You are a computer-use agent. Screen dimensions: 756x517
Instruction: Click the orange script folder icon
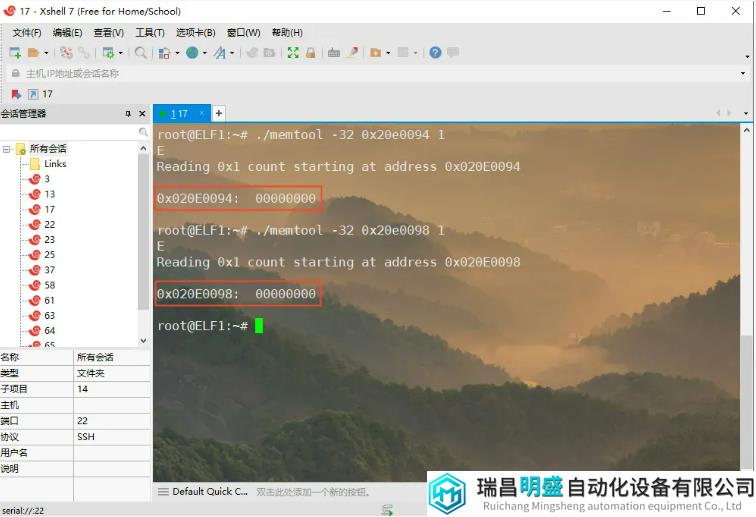pos(376,53)
